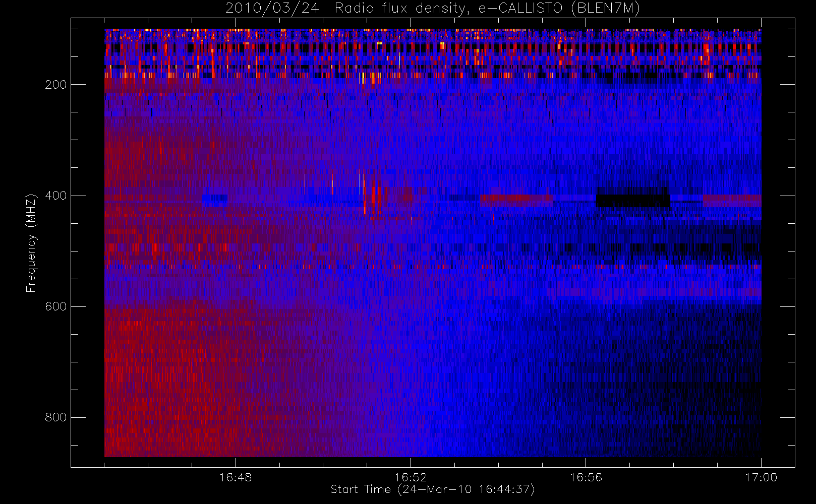Screen dimensions: 816x504
Task: Click the 16:56 time tick label
Action: [586, 477]
